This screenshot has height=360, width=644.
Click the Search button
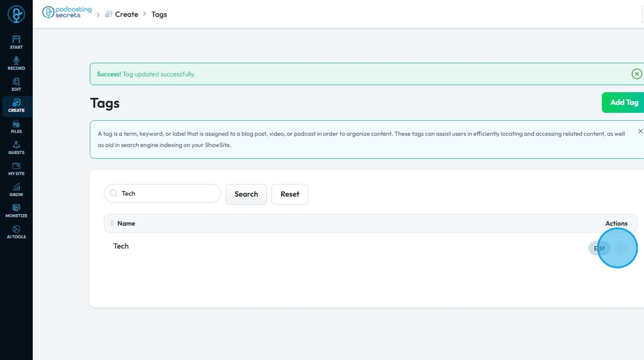(x=246, y=194)
